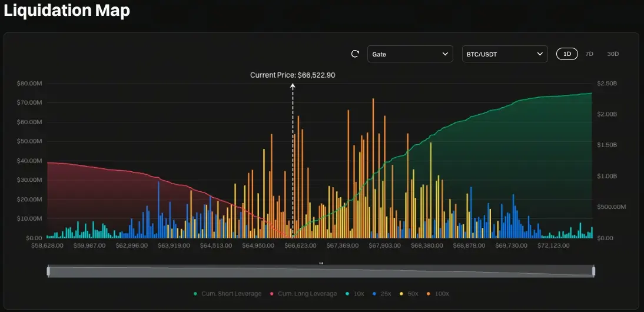Click the left handle of range slider
Screen dimensions: 644x312
click(x=48, y=271)
